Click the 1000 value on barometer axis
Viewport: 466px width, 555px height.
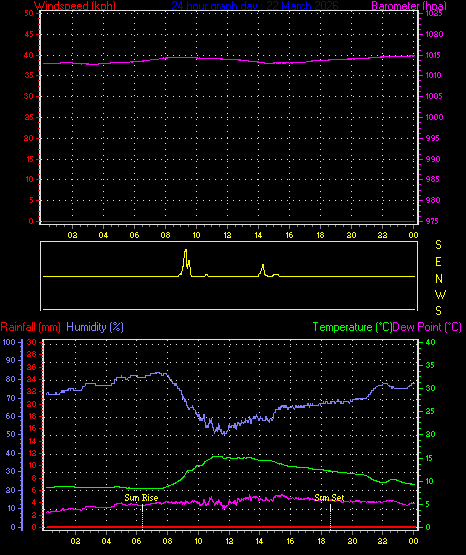tap(434, 117)
